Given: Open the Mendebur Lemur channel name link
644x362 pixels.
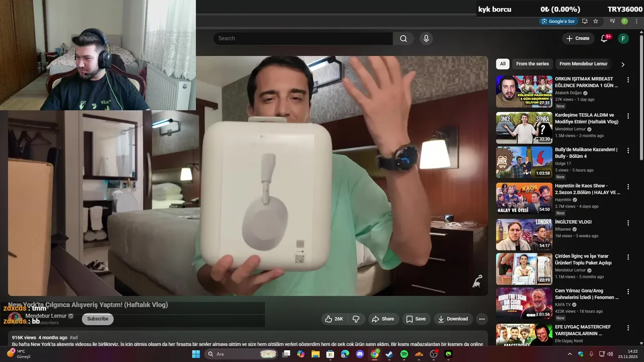Looking at the screenshot, I should click(46, 316).
